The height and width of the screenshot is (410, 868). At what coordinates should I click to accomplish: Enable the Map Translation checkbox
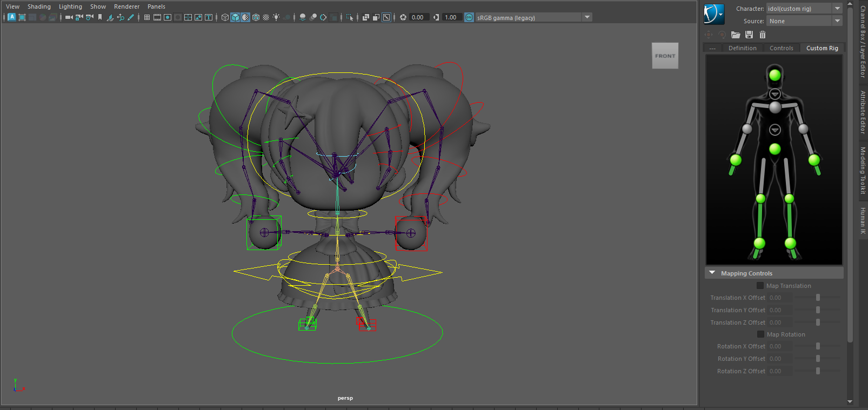point(760,286)
